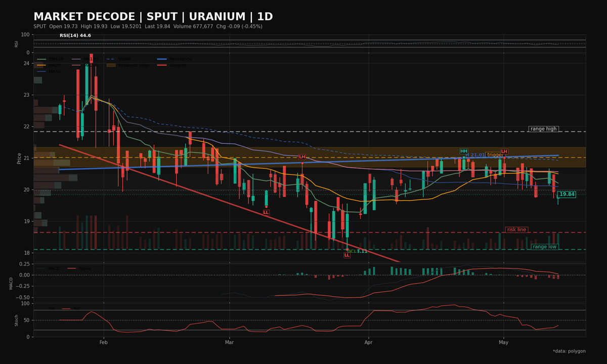The image size is (607, 364).
Task: Click the 19 price axis tick
Action: pos(26,221)
